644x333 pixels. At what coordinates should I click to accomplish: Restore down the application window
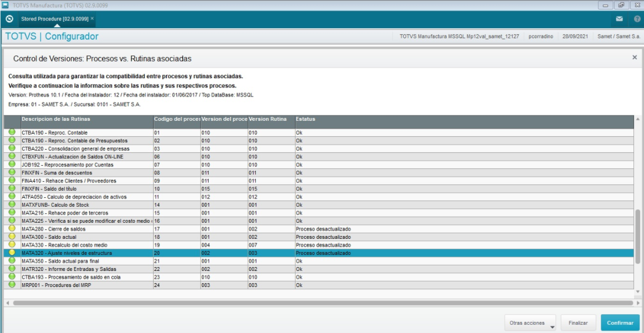click(621, 6)
